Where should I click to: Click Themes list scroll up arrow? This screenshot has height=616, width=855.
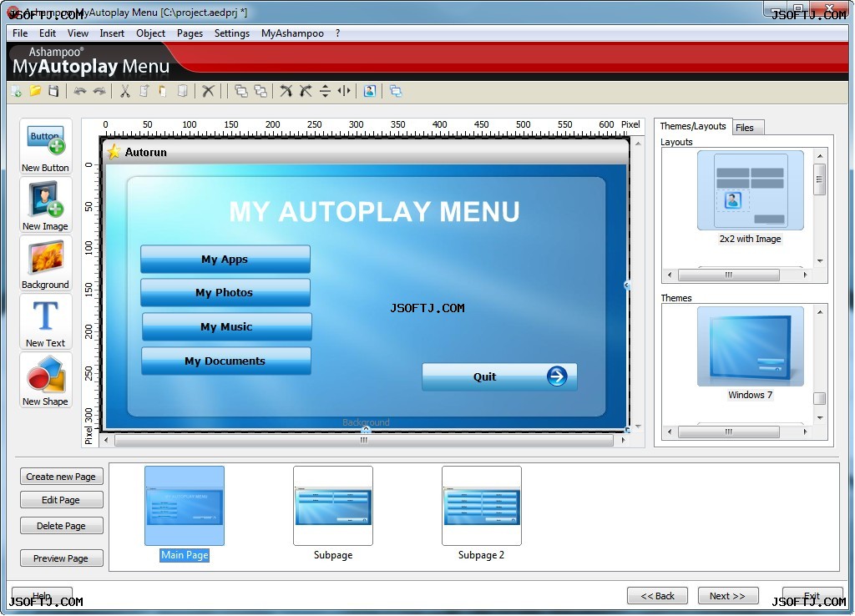820,312
